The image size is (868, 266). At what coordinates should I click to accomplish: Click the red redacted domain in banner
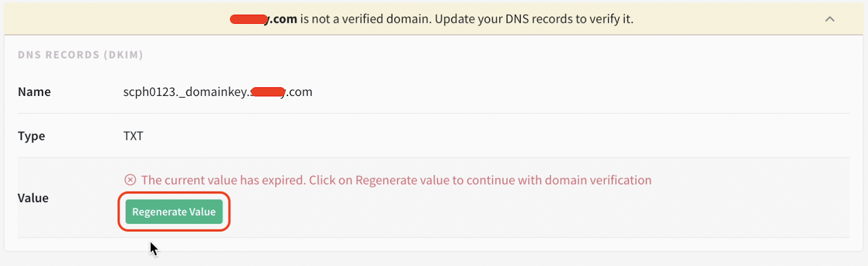(x=249, y=20)
